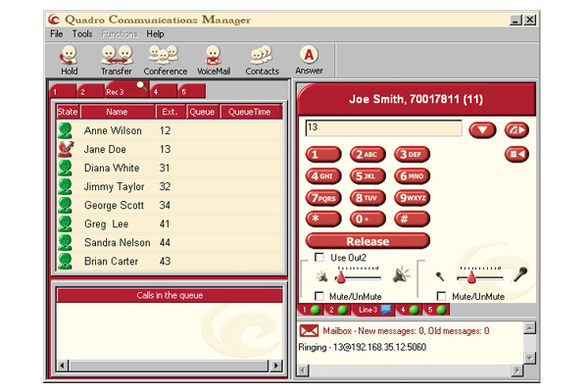
Task: Click the Hold toolbar icon
Action: point(69,60)
